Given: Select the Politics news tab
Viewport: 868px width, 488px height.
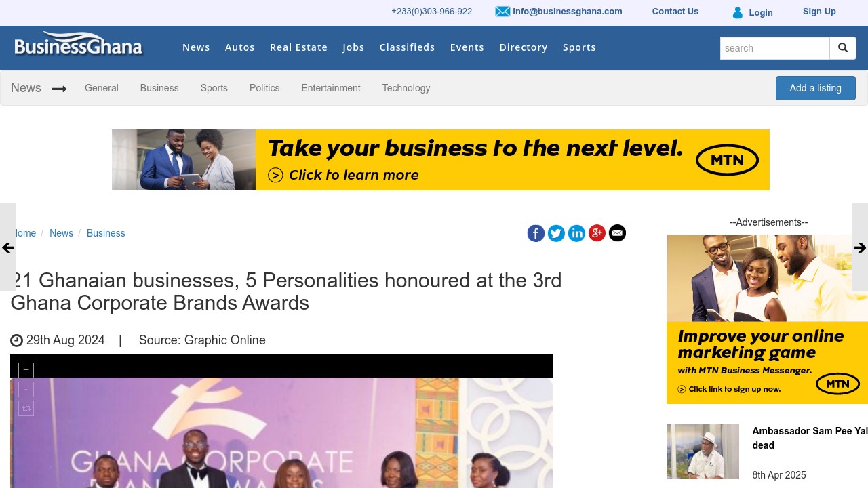Looking at the screenshot, I should click(x=264, y=88).
